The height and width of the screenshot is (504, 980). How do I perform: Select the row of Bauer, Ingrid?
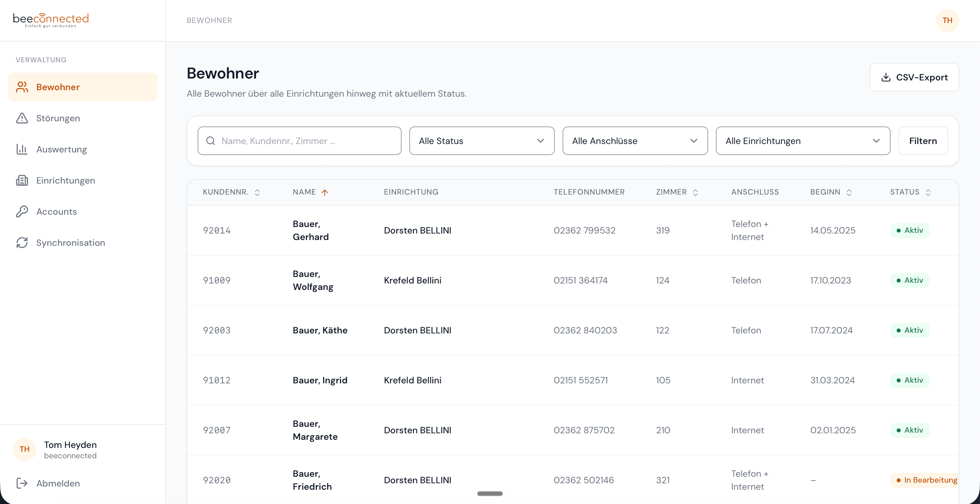pos(573,380)
